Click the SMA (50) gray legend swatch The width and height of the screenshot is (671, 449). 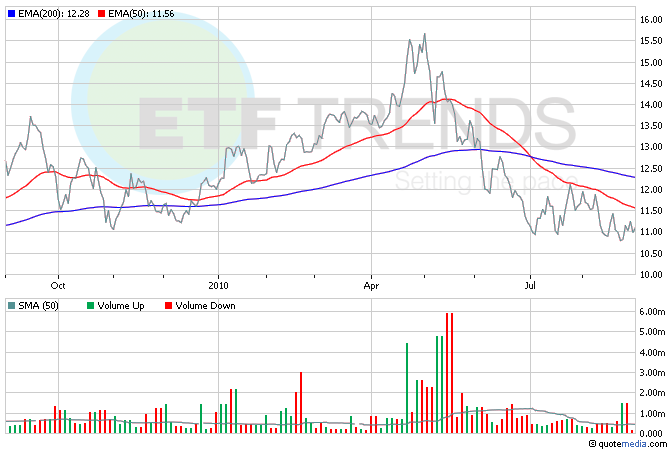12,306
